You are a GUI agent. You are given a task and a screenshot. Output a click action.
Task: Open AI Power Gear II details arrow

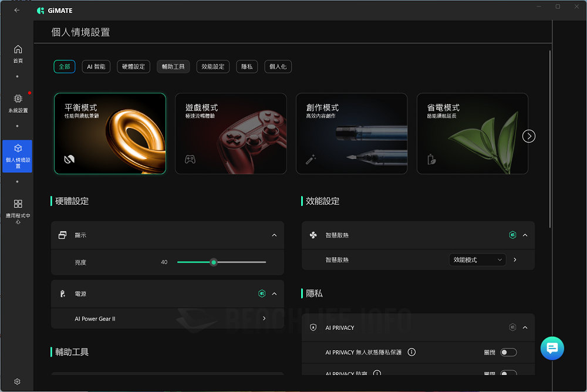pyautogui.click(x=264, y=319)
